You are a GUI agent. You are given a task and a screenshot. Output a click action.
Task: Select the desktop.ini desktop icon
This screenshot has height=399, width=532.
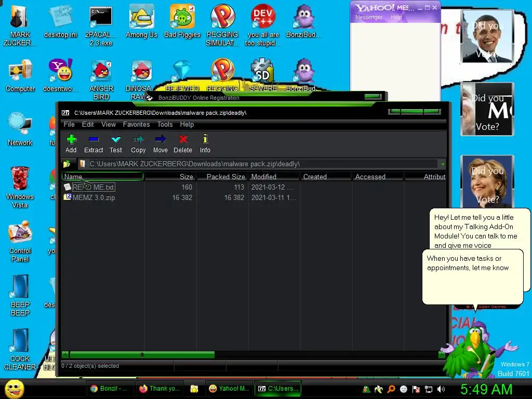click(60, 22)
